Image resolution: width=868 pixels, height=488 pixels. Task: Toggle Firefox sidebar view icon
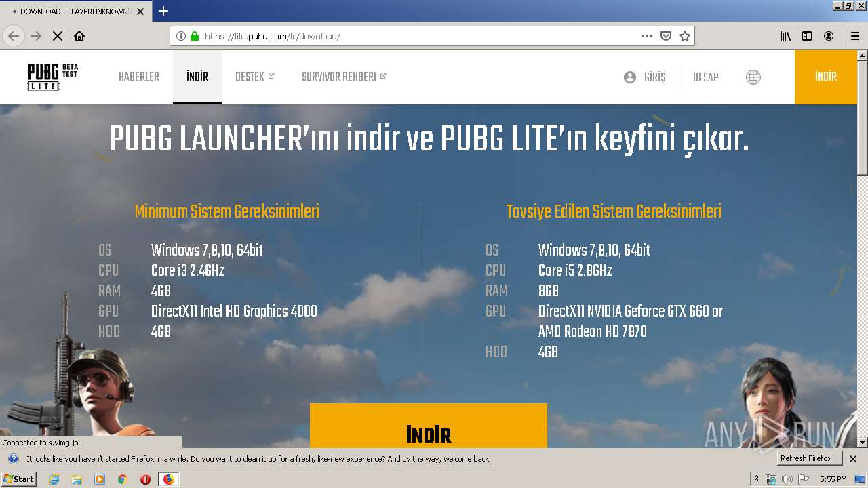click(807, 36)
